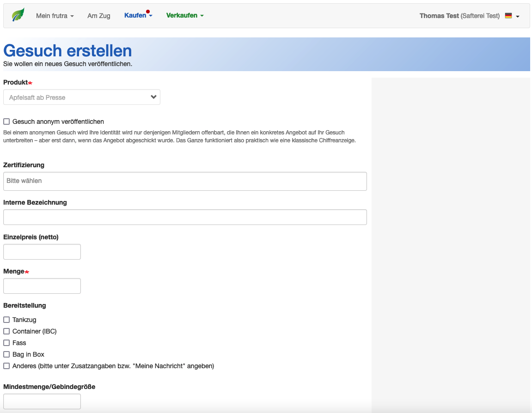Click the red notification dot on Kaufen
Image resolution: width=532 pixels, height=413 pixels.
coord(148,12)
